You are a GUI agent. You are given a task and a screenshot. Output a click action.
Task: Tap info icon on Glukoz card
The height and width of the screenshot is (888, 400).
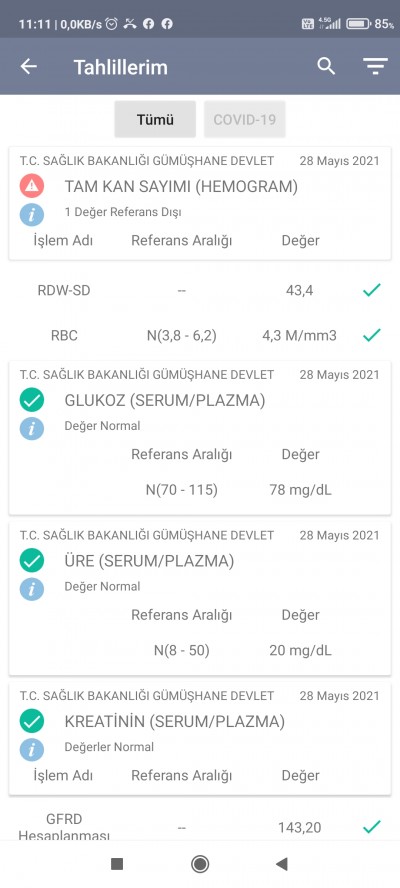pyautogui.click(x=32, y=429)
